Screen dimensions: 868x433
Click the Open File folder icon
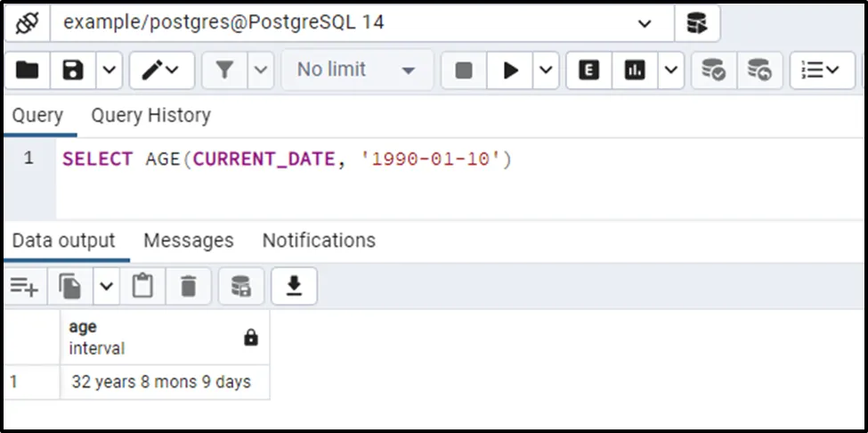coord(28,70)
